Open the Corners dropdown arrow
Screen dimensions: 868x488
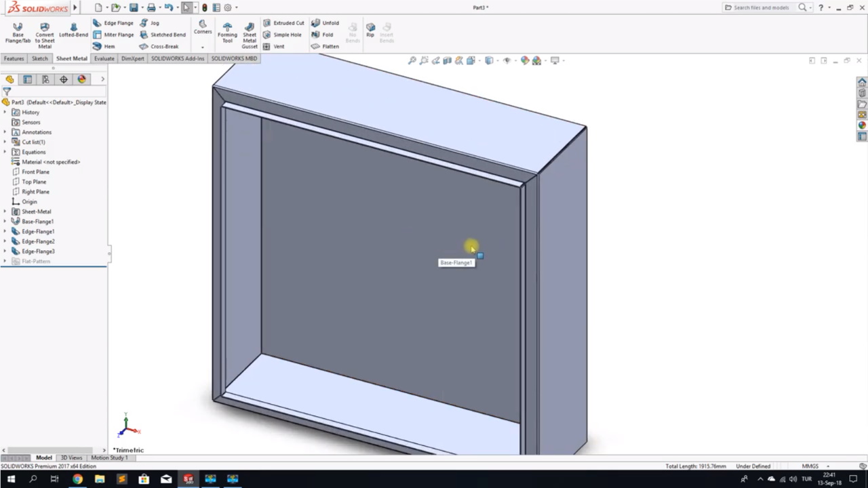click(203, 47)
